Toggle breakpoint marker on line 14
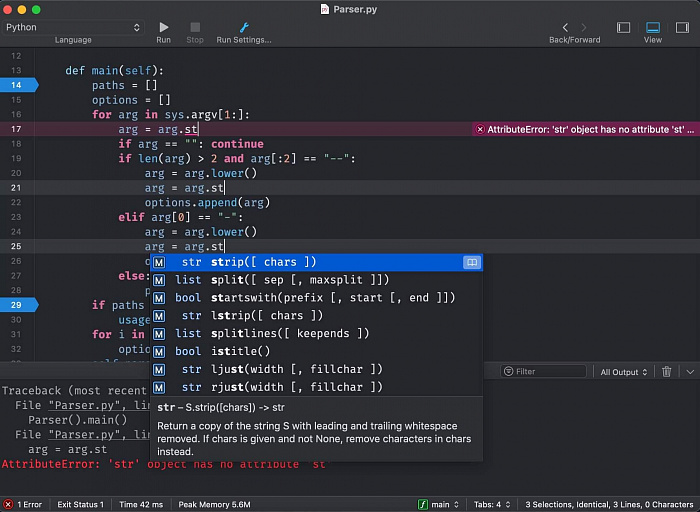Image resolution: width=700 pixels, height=512 pixels. [x=18, y=85]
